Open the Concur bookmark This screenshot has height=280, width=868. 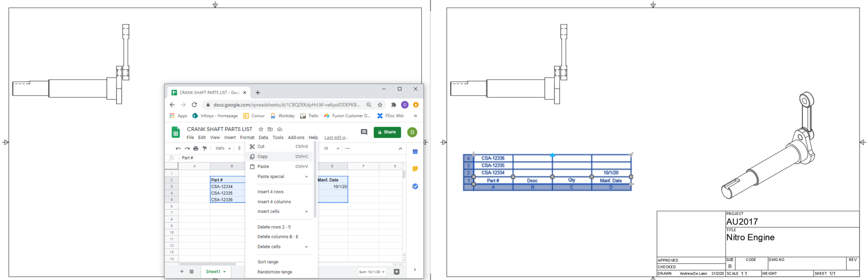(254, 116)
